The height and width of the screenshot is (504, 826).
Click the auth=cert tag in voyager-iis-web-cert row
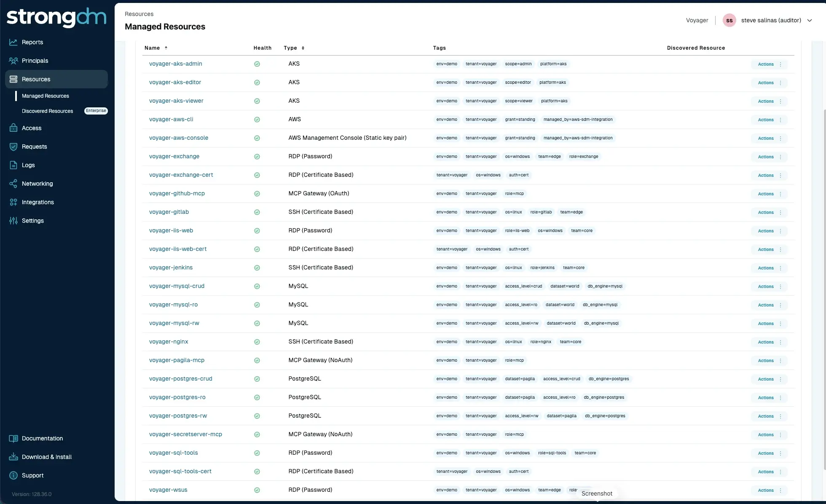[518, 249]
